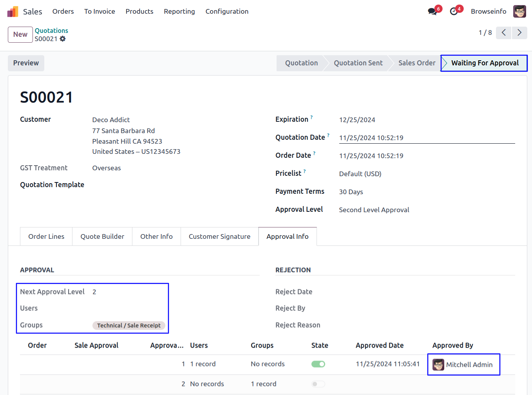
Task: Click Mitchell Admin avatar in Approved By
Action: tap(438, 364)
